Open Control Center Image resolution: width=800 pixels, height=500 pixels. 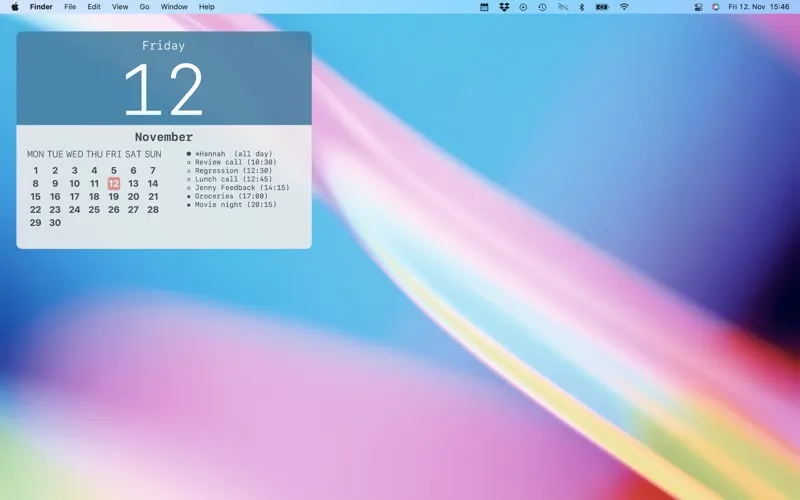tap(698, 7)
